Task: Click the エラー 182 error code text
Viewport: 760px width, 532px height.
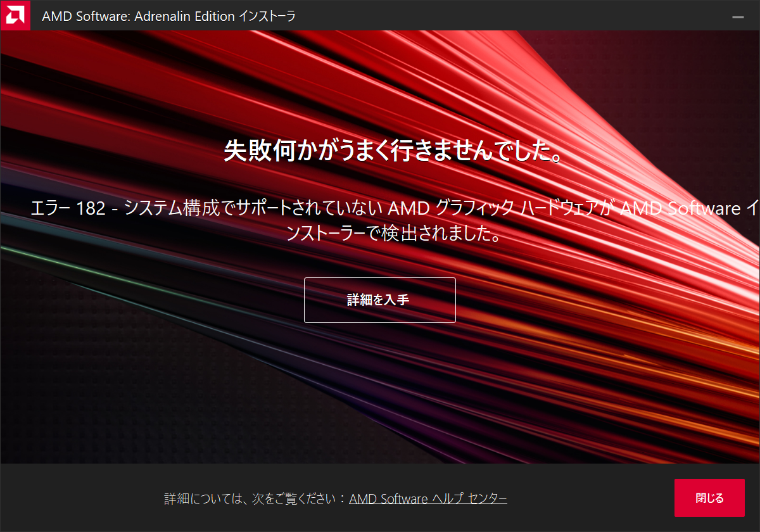Action: (68, 208)
